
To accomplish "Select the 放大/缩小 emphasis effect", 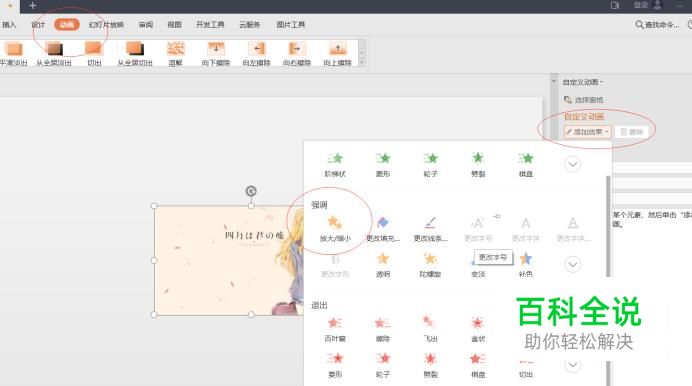I will point(335,229).
